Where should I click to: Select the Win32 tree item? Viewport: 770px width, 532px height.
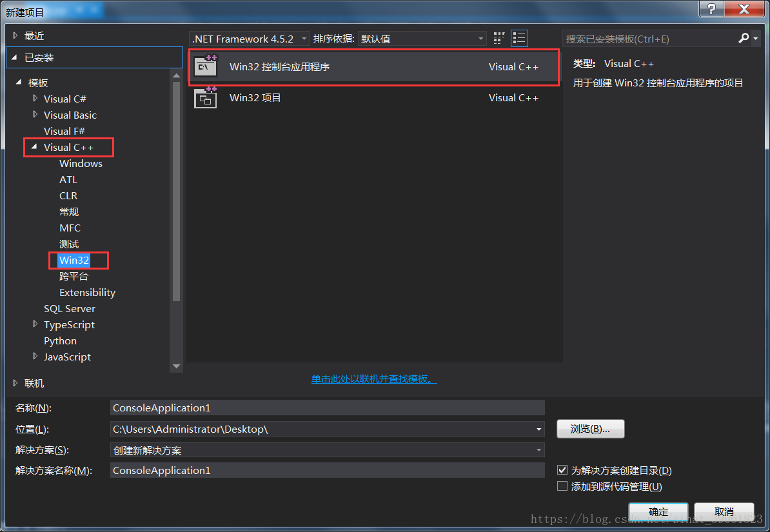click(74, 260)
